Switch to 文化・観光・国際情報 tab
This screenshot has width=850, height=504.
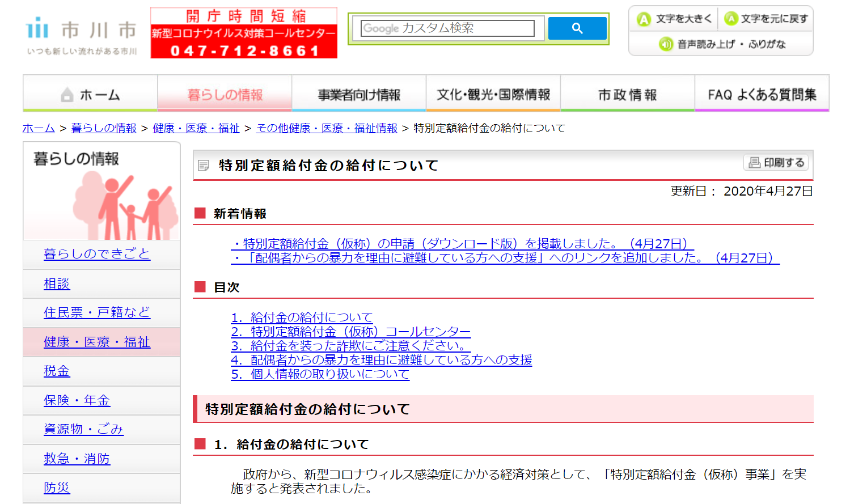tap(493, 94)
